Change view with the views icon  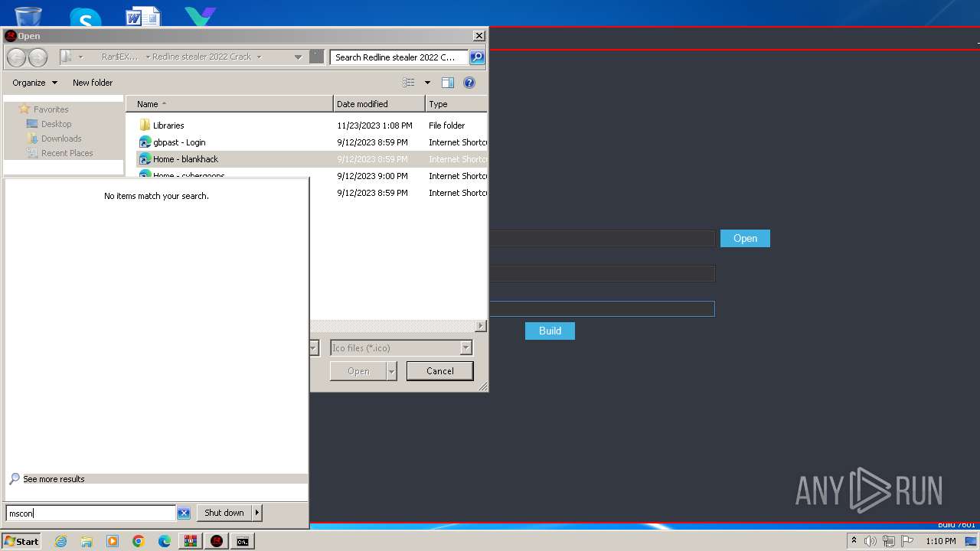pos(409,83)
